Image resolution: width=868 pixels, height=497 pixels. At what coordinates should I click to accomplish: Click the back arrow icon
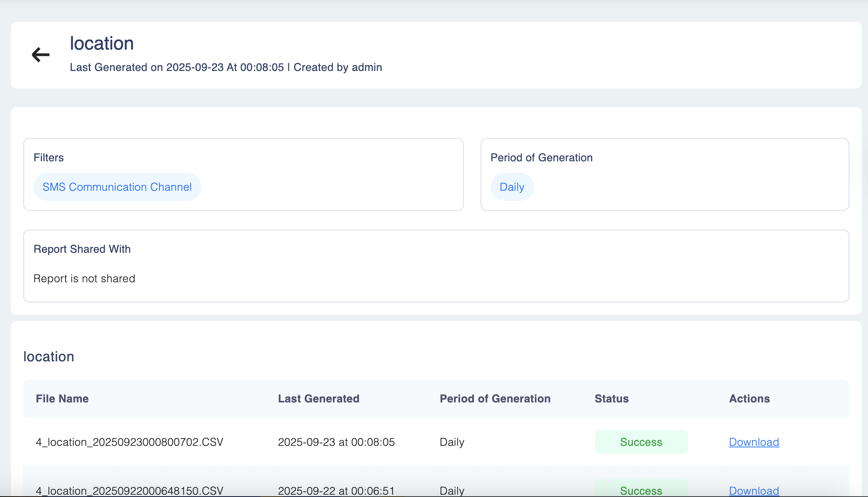[41, 55]
